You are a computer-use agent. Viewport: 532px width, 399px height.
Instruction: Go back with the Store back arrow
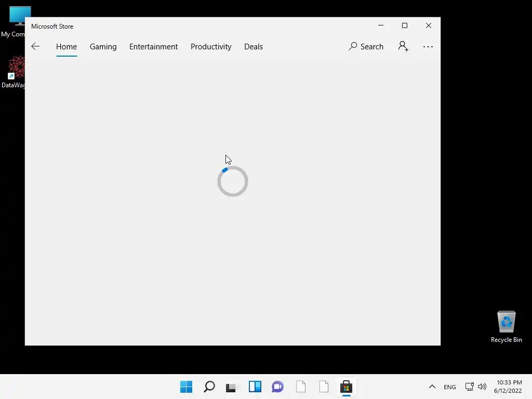[x=35, y=46]
